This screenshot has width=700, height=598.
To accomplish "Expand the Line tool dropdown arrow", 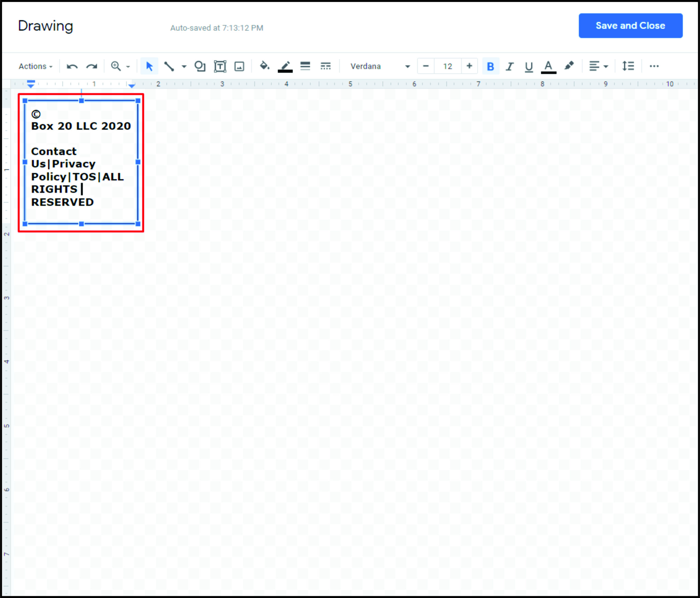I will [x=184, y=66].
